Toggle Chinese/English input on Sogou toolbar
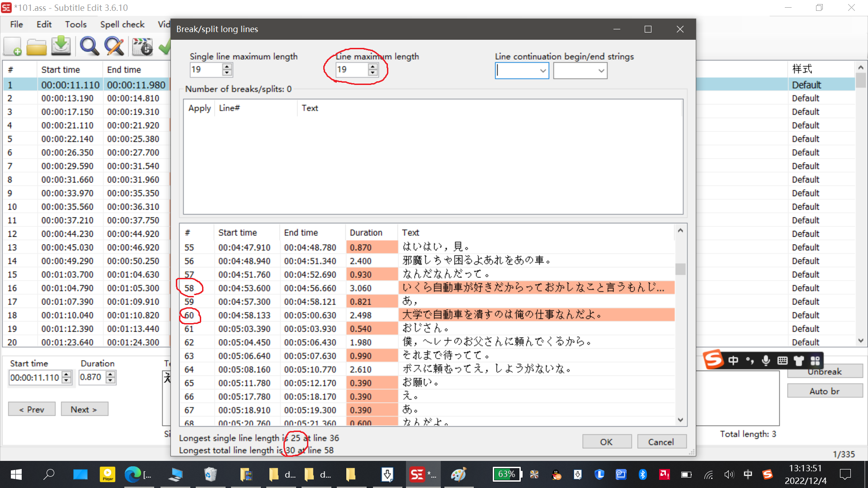 click(x=733, y=361)
